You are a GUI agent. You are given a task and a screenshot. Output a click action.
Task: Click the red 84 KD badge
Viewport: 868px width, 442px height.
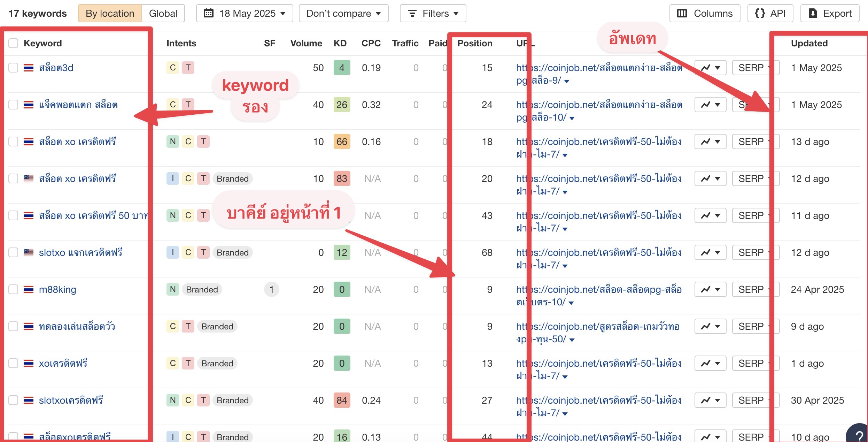(x=342, y=400)
